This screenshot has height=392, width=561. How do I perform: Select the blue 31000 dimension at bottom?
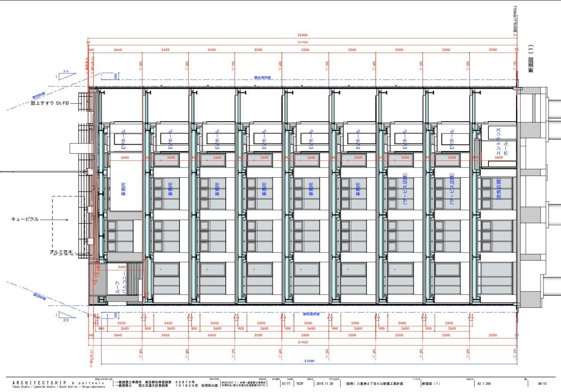[x=309, y=361]
